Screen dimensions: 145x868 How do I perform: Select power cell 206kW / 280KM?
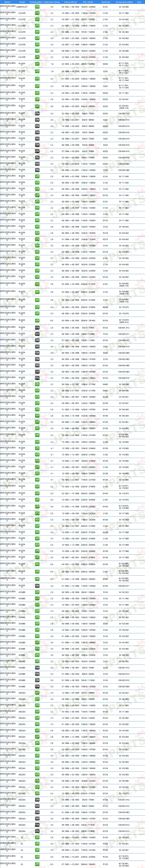pos(88,107)
